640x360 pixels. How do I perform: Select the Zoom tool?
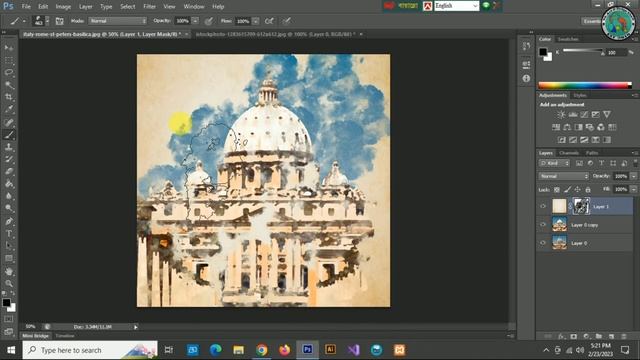9,284
